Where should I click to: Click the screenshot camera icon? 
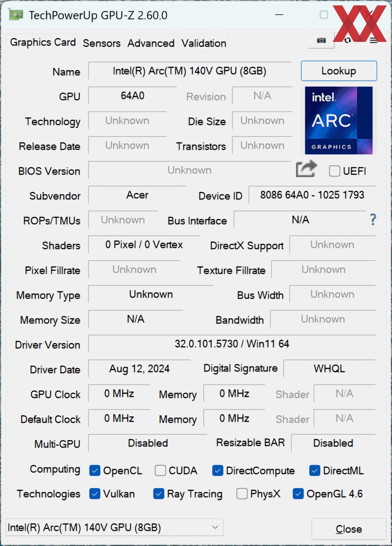[x=321, y=40]
